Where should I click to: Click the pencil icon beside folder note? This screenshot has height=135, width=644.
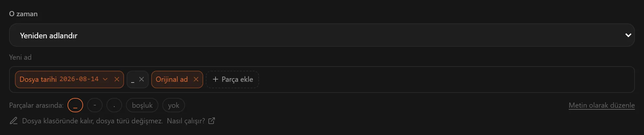pyautogui.click(x=14, y=121)
